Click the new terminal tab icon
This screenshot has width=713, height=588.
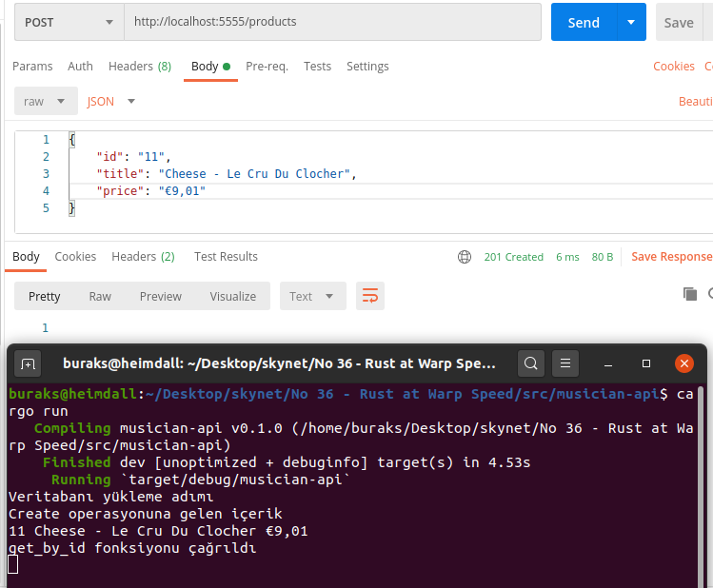[x=29, y=363]
